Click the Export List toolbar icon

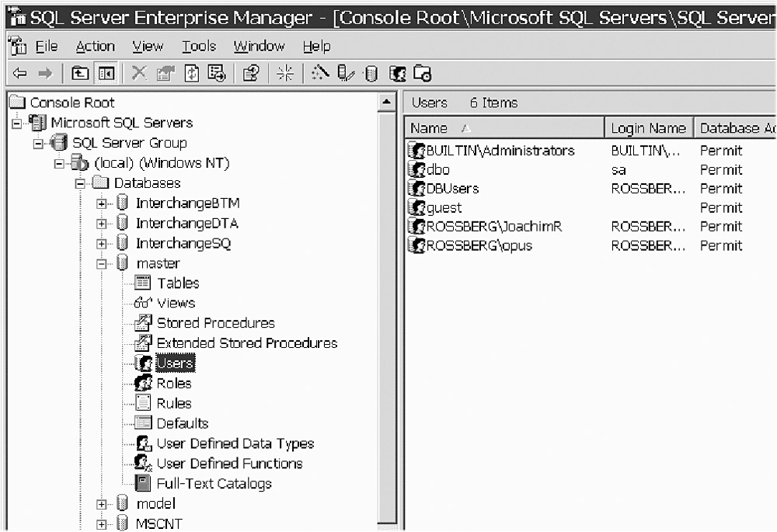coord(217,74)
